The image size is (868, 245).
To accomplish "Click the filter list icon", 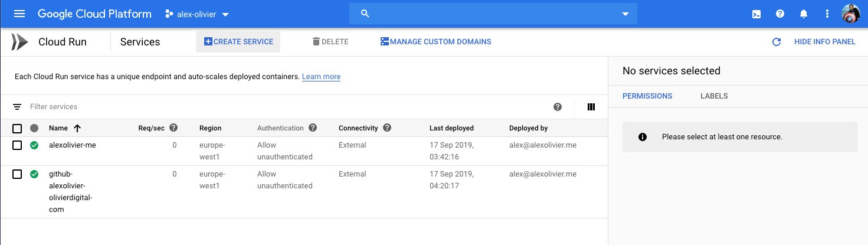I will pyautogui.click(x=17, y=107).
